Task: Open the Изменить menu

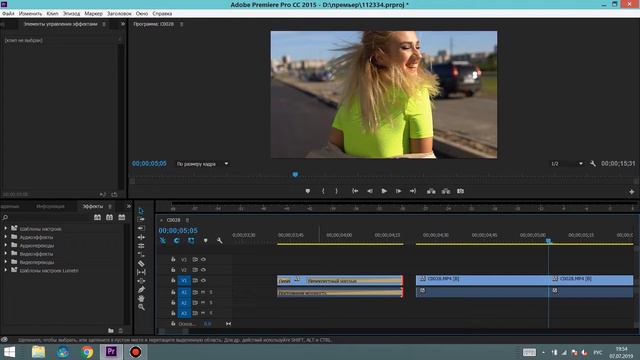Action: pyautogui.click(x=30, y=13)
